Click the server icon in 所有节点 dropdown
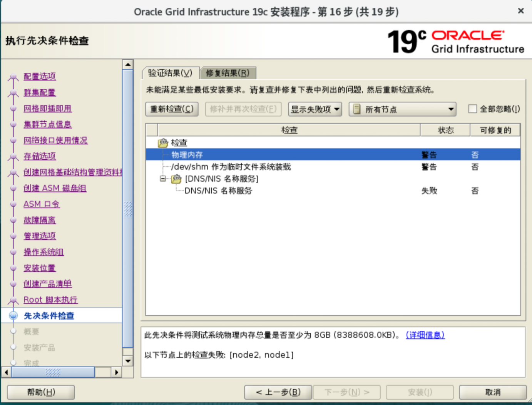This screenshot has width=532, height=405. pos(357,109)
